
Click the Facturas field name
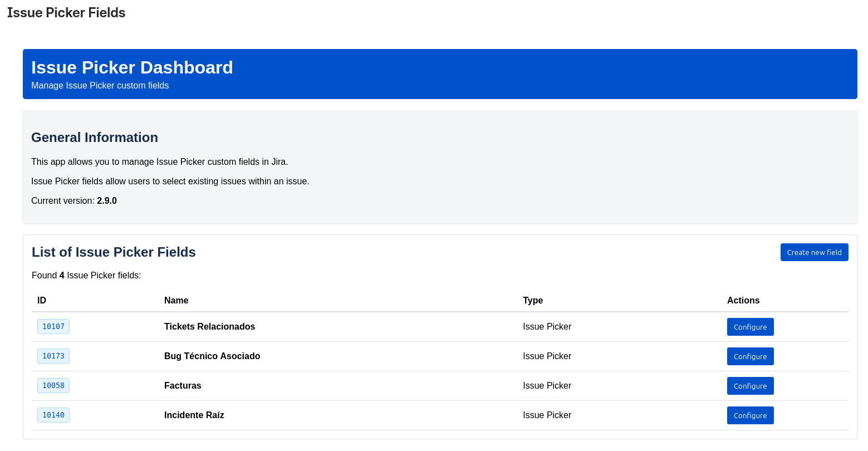click(183, 385)
